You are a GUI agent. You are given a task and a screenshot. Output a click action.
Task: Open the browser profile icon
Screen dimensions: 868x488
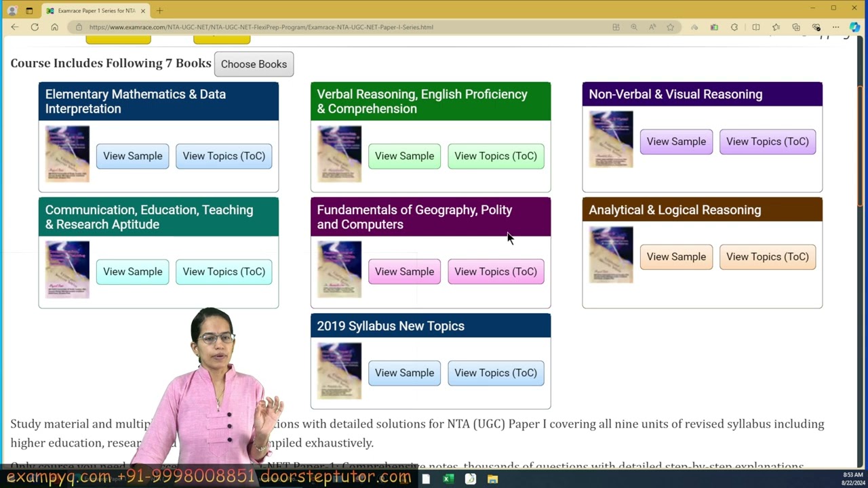(x=12, y=10)
